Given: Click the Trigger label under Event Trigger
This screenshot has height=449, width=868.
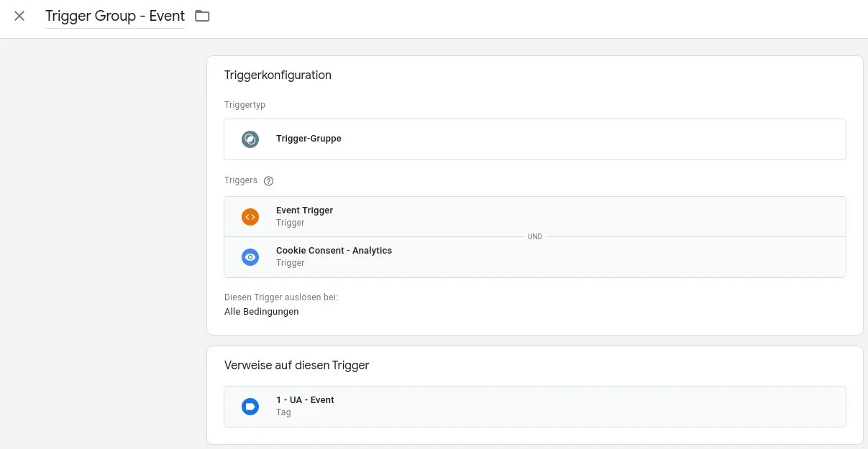Looking at the screenshot, I should pyautogui.click(x=290, y=223).
